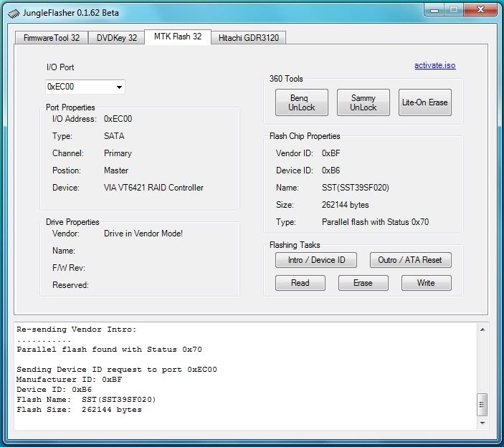Click the log scrollbar down arrow
Viewport: 504px width, 447px height.
(482, 423)
